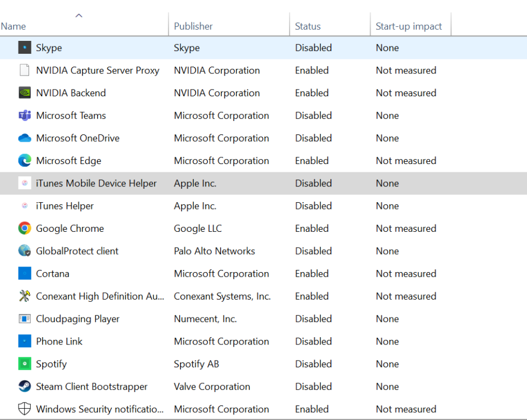Click Not measured impact for NVIDIA Backend
Viewport: 527px width, 420px height.
point(405,93)
